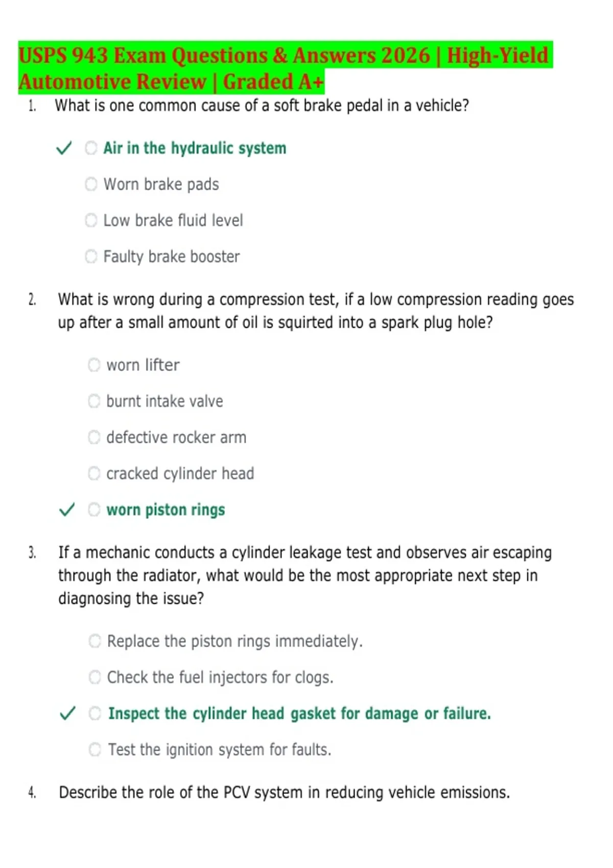Click the checkmark next to worn piston rings
The width and height of the screenshot is (613, 868).
tap(67, 510)
